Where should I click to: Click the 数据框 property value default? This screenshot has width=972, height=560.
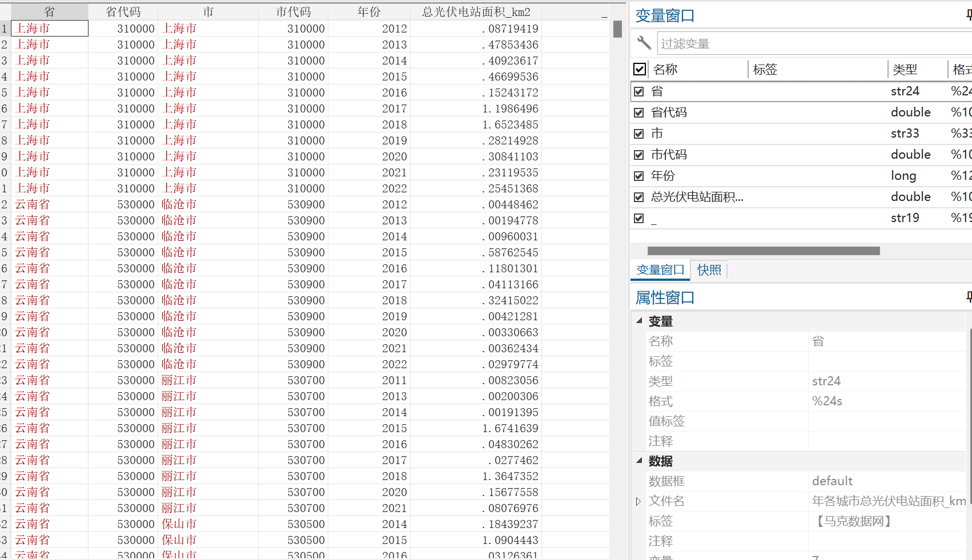click(832, 481)
